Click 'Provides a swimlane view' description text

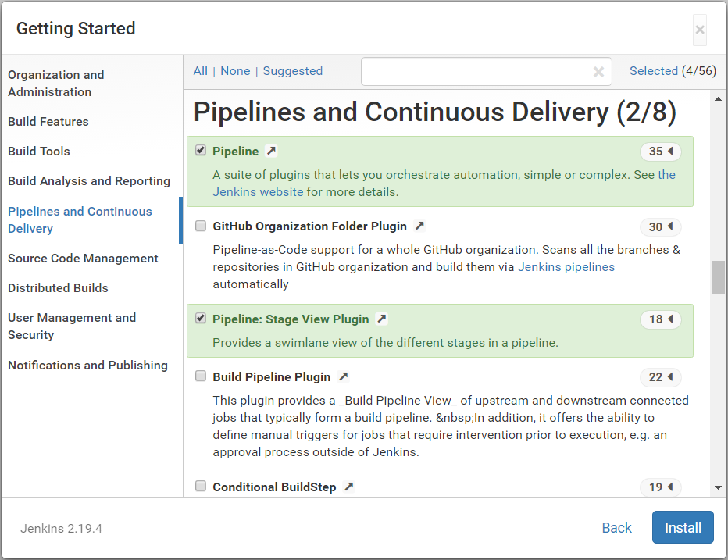[x=385, y=343]
